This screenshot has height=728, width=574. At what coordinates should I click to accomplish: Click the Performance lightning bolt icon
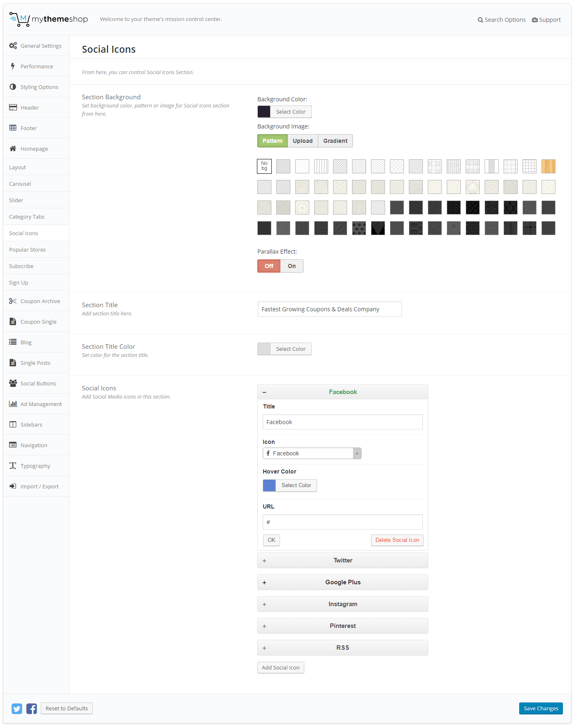[x=13, y=66]
